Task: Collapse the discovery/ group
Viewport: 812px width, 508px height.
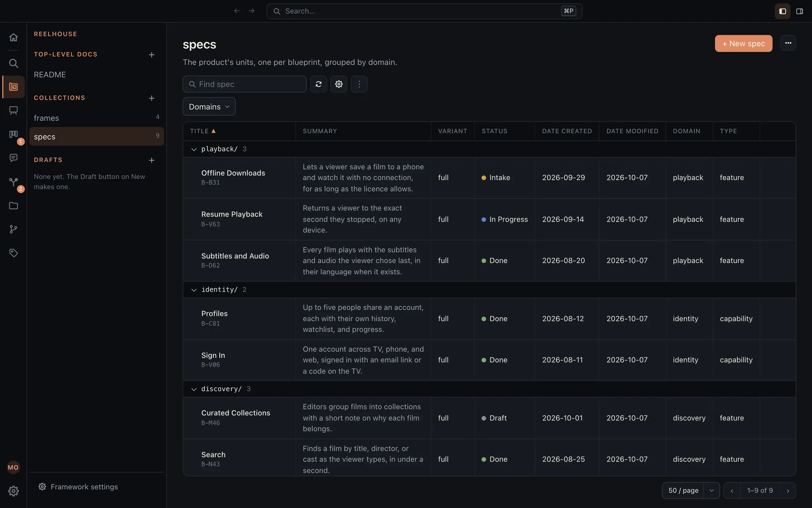Action: (x=194, y=389)
